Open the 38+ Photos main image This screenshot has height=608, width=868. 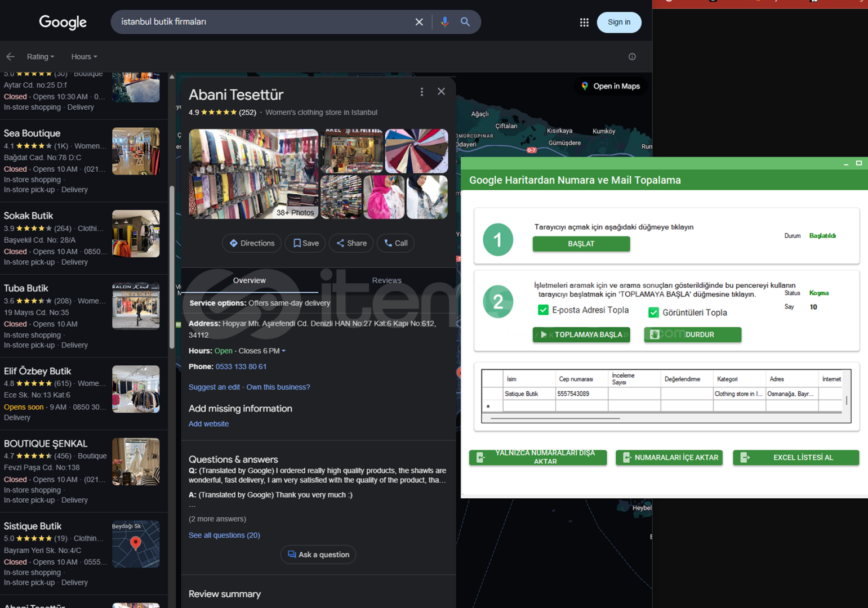pos(253,174)
